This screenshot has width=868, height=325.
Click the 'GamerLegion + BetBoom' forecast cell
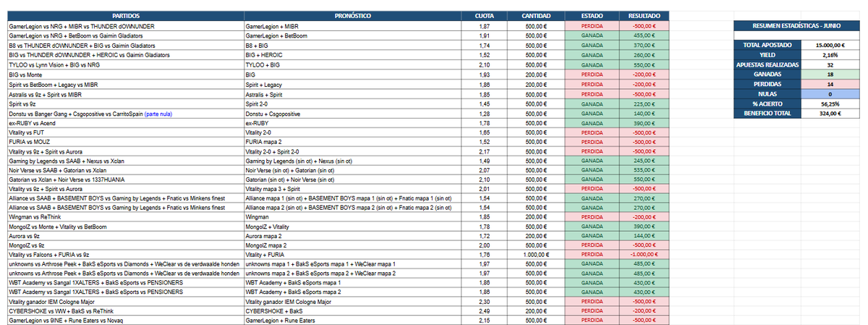(354, 35)
